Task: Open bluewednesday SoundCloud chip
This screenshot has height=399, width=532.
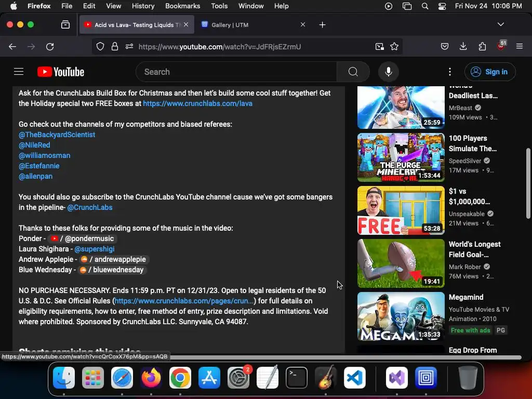Action: click(x=111, y=270)
